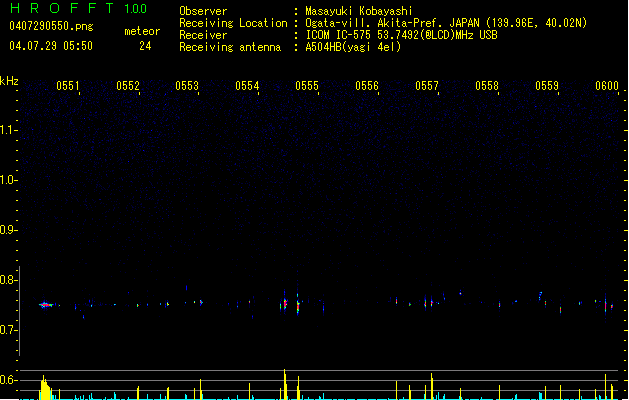629x400 pixels.
Task: Click the 0554 time axis marker
Action: (247, 86)
